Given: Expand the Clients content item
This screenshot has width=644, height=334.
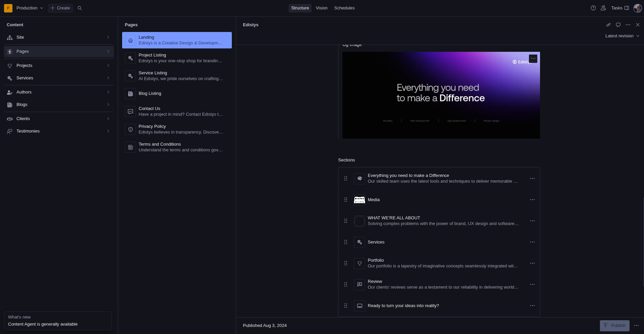Looking at the screenshot, I should (x=59, y=119).
